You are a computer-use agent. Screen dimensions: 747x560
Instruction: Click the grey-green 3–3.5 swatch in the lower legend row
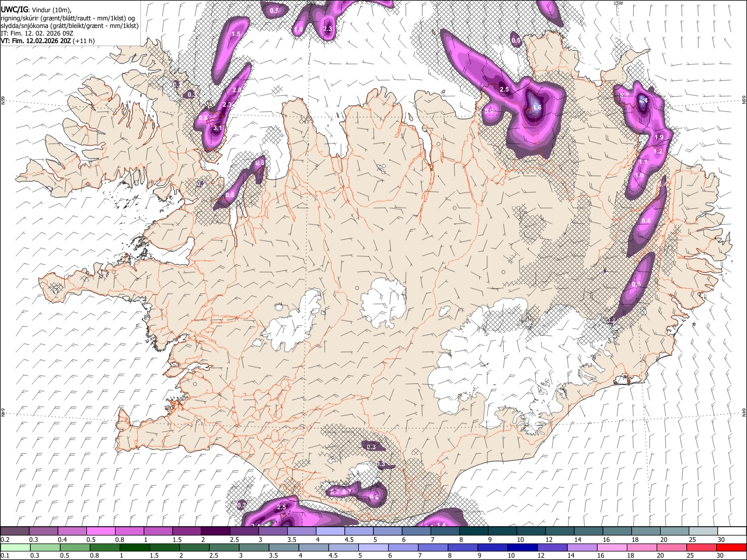253,547
